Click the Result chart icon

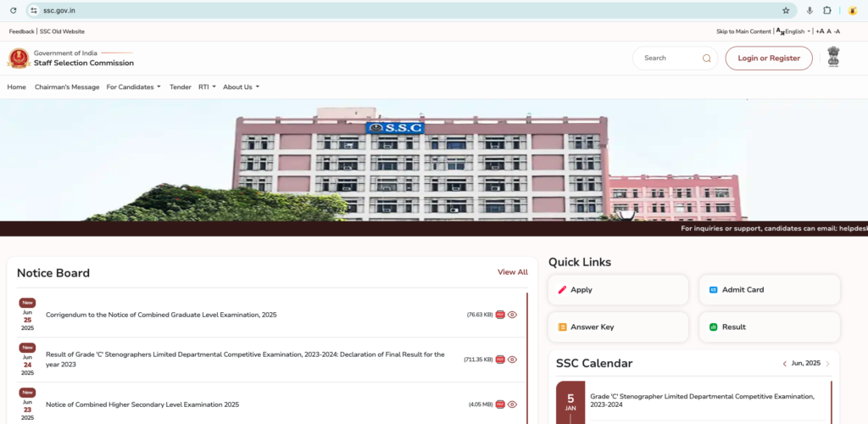[x=714, y=327]
